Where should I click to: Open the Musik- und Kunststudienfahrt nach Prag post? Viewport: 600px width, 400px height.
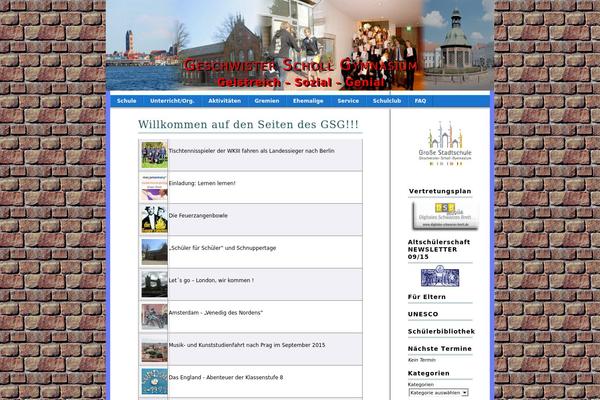[x=247, y=345]
